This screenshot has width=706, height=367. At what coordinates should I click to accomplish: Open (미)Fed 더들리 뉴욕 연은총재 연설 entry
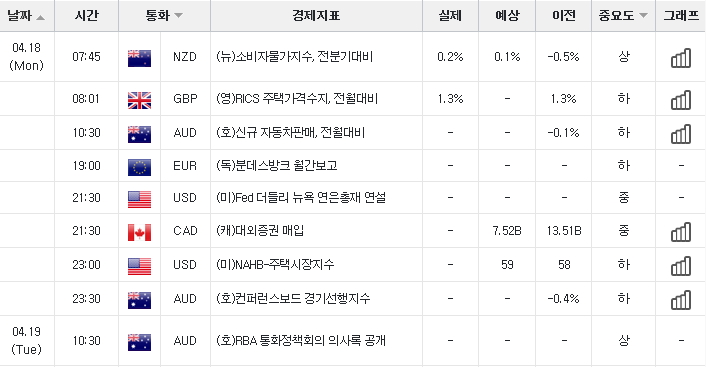(301, 198)
